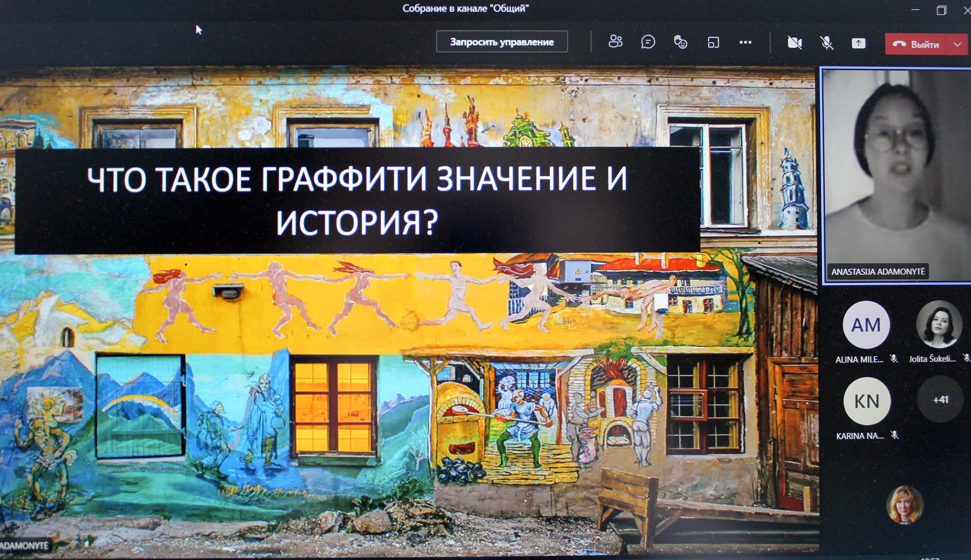Open the raise hand reactions icon
This screenshot has height=560, width=971.
pyautogui.click(x=681, y=42)
